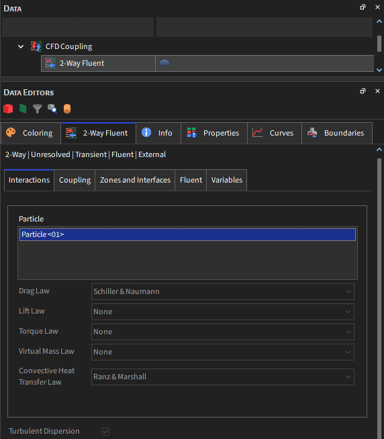Toggle the Turbulent Dispersion checkbox

tap(105, 431)
